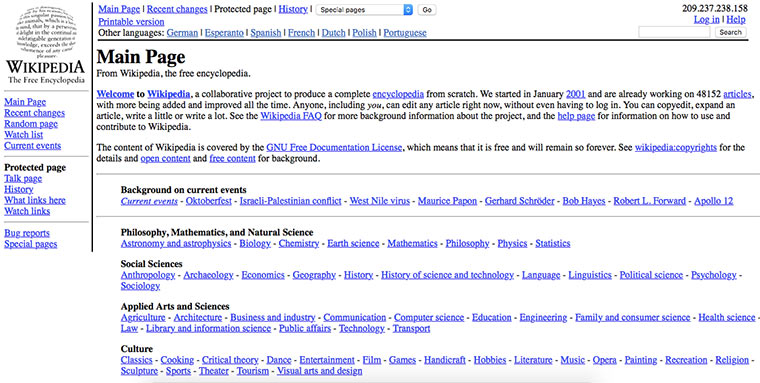Image resolution: width=760 pixels, height=383 pixels.
Task: Open Random page in the sidebar
Action: [x=31, y=124]
